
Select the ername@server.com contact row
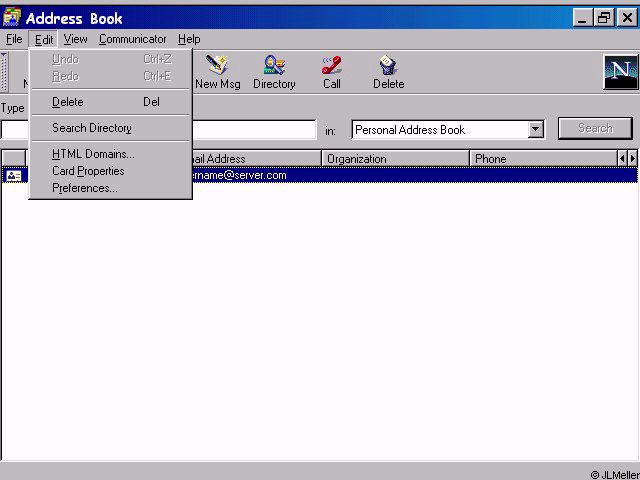(x=320, y=176)
